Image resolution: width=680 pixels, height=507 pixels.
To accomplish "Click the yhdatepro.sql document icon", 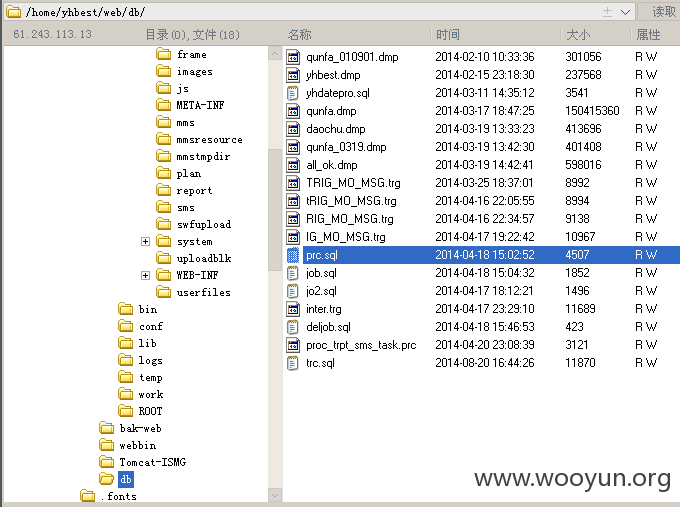I will tap(293, 93).
